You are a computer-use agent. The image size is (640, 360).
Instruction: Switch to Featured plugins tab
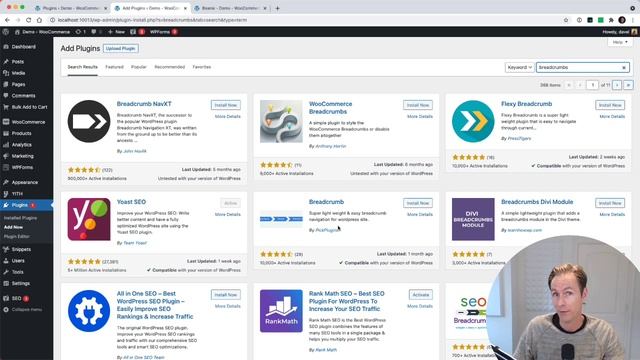(x=114, y=67)
